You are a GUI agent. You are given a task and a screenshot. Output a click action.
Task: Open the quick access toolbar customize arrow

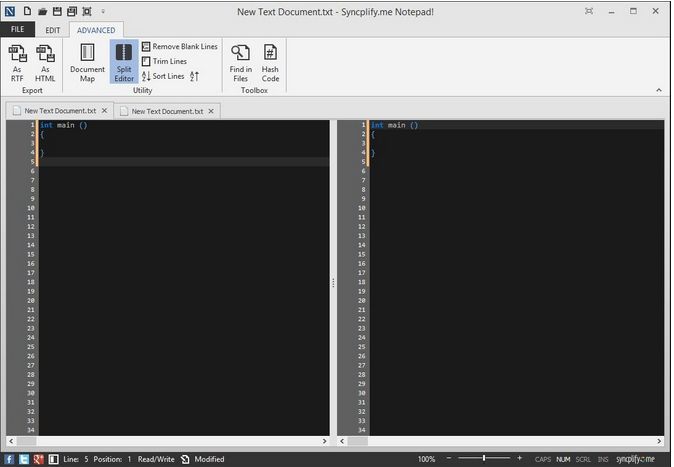pyautogui.click(x=103, y=12)
